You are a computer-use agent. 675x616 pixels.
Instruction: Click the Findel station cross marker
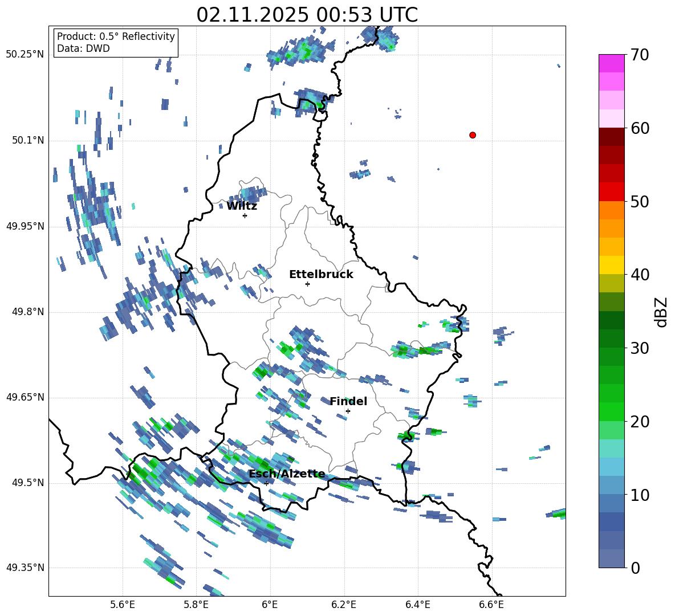(348, 411)
